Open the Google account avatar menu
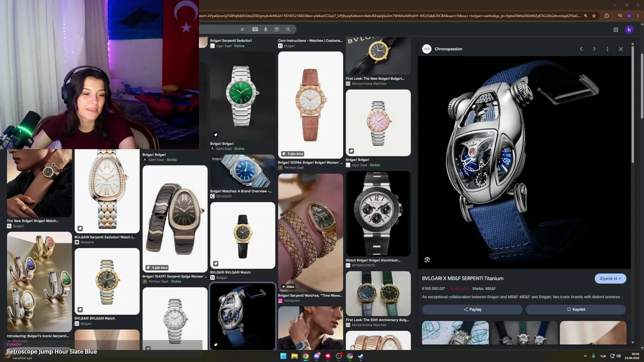This screenshot has height=362, width=644. coord(629,30)
